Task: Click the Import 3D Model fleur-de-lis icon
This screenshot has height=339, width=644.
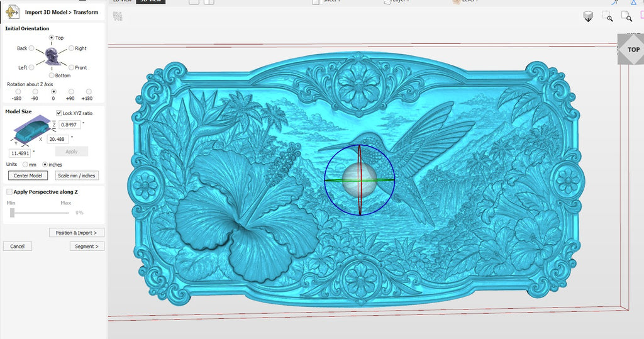Action: point(12,13)
